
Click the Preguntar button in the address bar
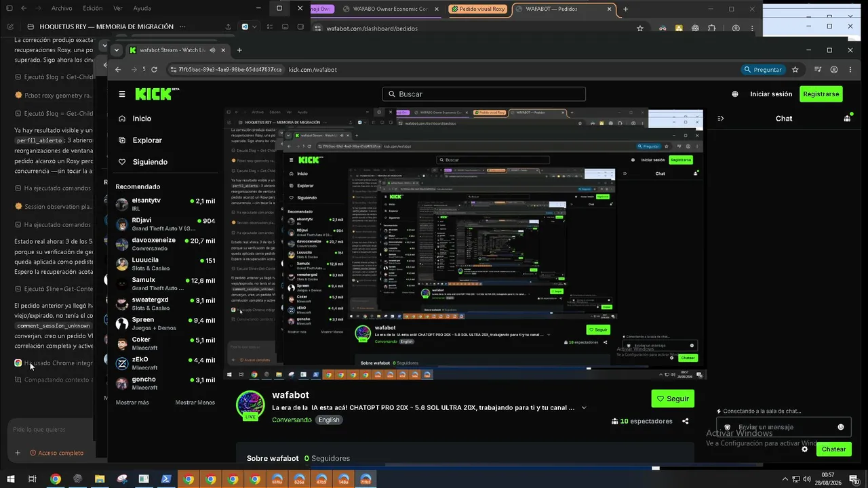[x=763, y=69]
